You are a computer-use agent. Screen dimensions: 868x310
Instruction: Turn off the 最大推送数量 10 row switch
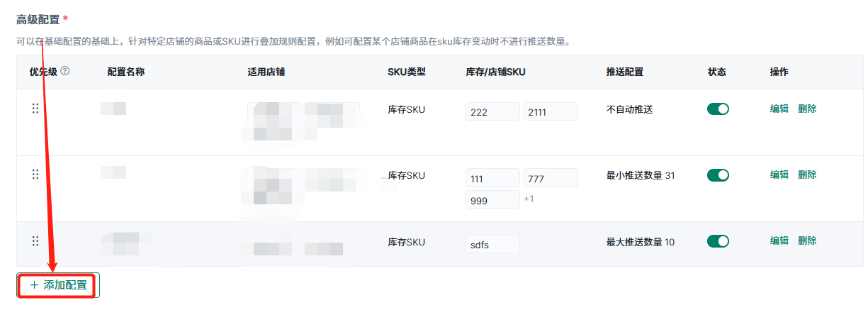718,241
